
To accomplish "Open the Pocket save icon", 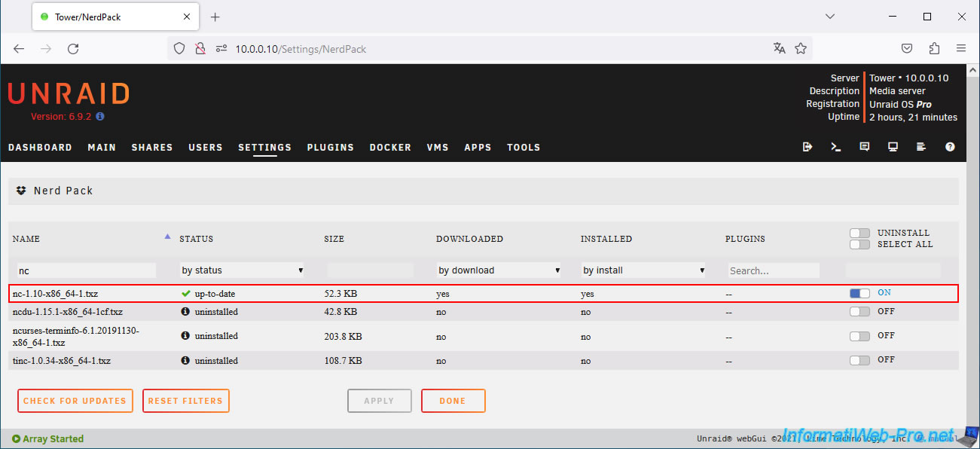I will 908,48.
